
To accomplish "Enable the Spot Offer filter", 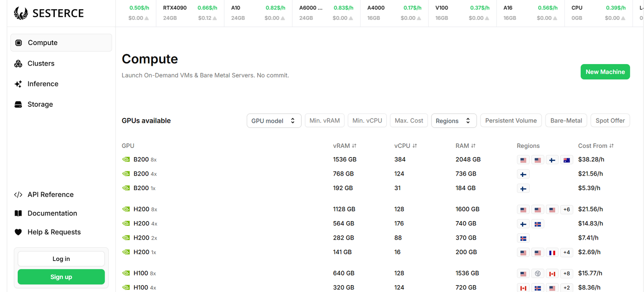I will tap(610, 121).
